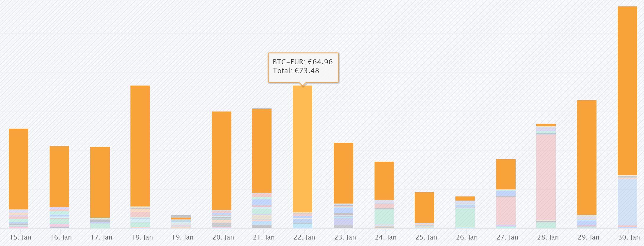Click the '28. Jan' x-axis date label
The image size is (644, 246).
coord(548,237)
